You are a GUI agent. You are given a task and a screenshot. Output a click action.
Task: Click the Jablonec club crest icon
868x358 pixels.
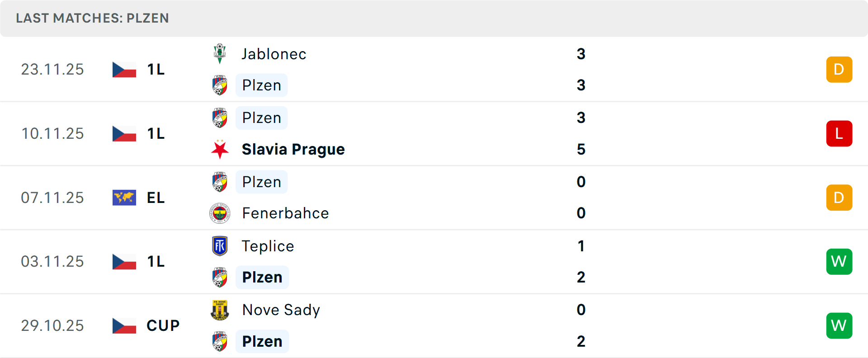pos(220,54)
